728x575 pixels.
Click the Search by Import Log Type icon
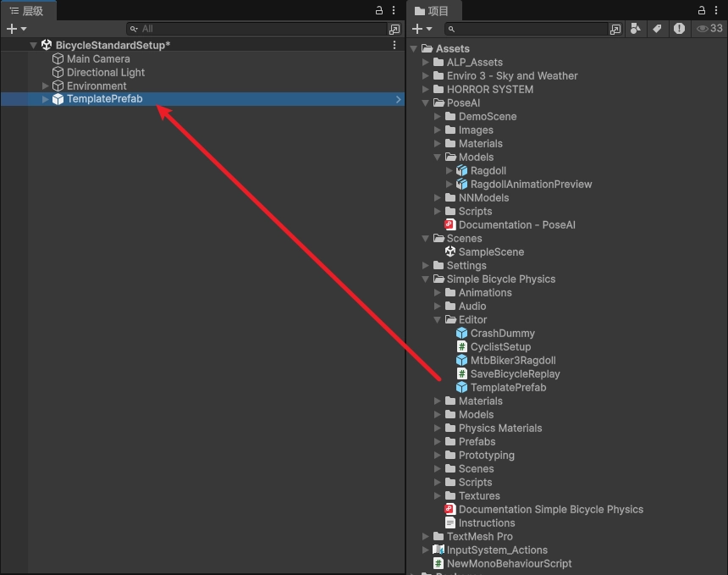pos(679,29)
